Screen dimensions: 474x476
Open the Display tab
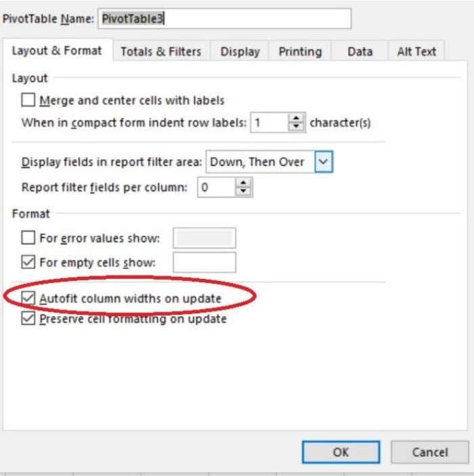240,51
